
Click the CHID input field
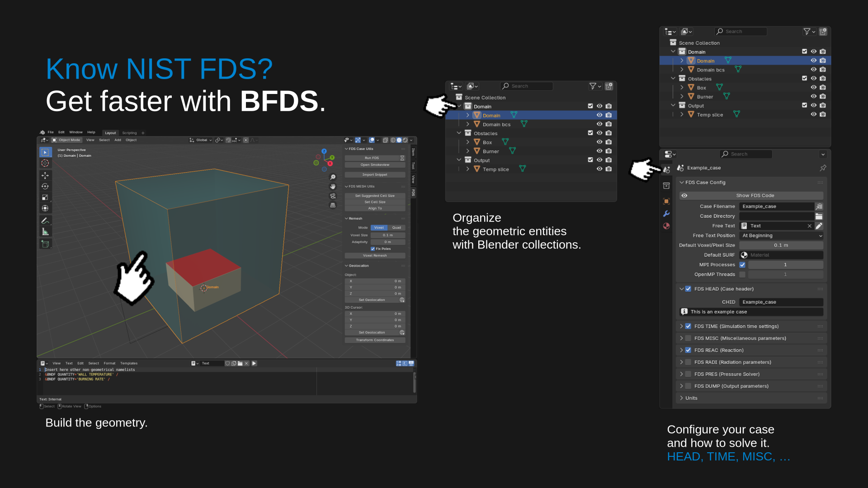(x=781, y=302)
